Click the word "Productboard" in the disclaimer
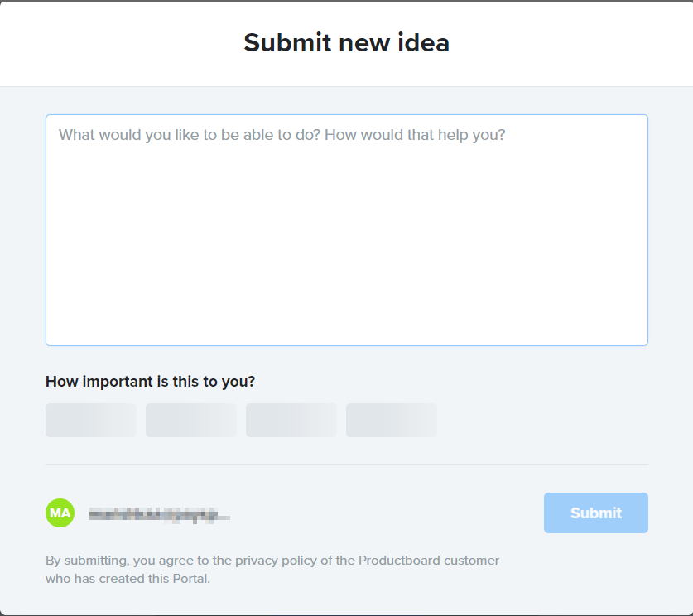 point(396,561)
